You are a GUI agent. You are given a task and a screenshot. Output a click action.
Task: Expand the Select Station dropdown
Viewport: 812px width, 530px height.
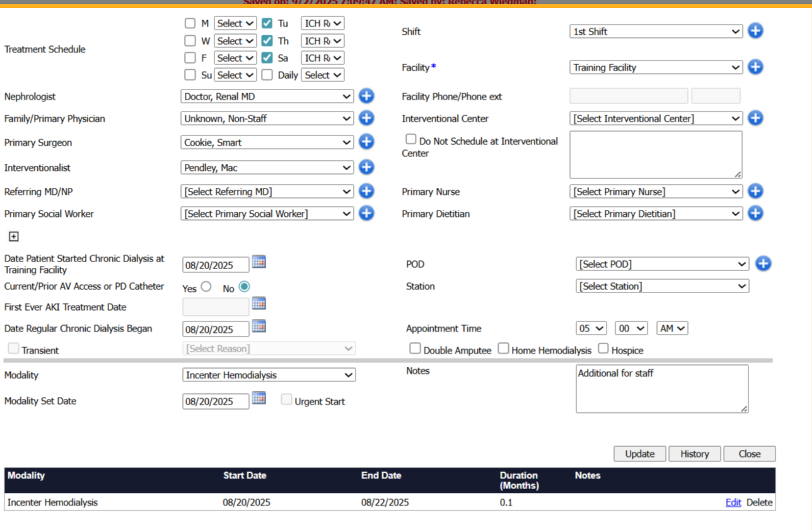pos(662,286)
